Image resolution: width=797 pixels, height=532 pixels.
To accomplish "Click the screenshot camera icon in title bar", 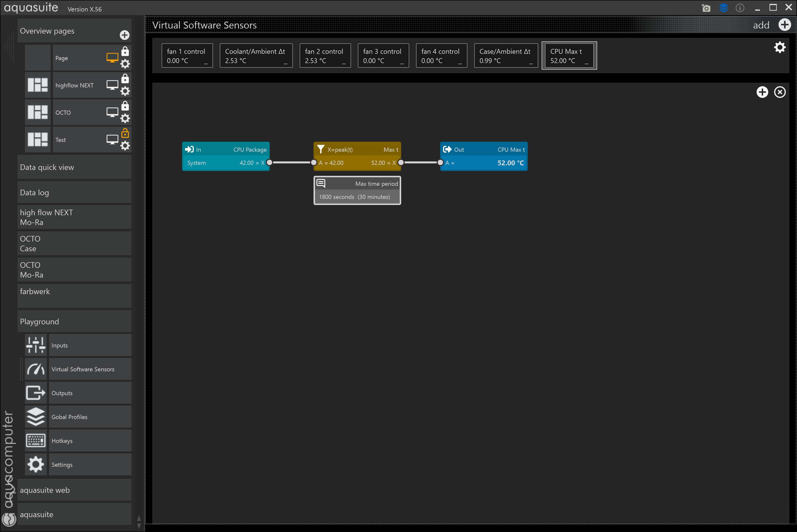I will point(706,8).
